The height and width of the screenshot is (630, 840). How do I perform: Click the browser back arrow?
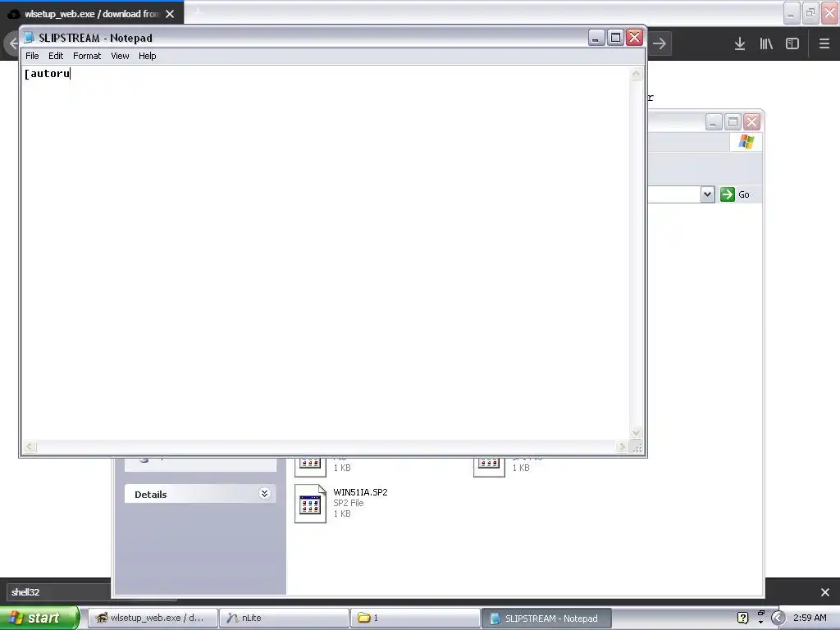coord(11,43)
